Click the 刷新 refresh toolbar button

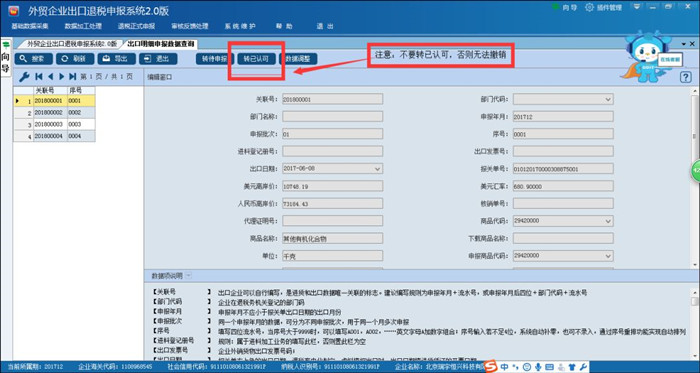75,59
